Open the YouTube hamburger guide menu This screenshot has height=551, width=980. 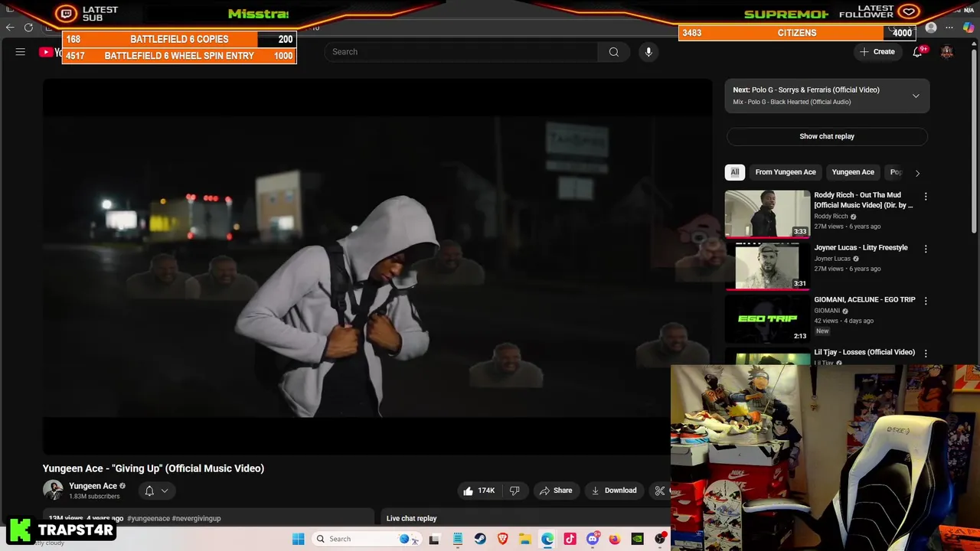(x=21, y=52)
